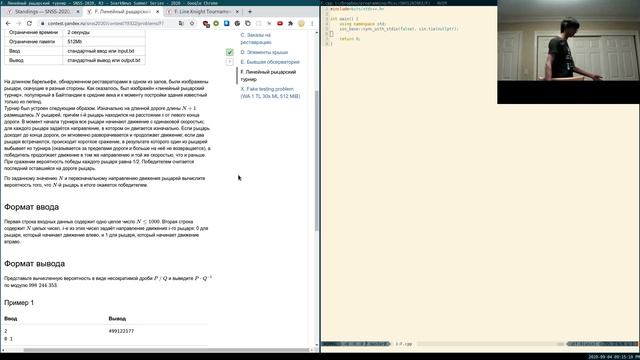The height and width of the screenshot is (360, 640).
Task: Open problem F. Линейный рыцарский турнир
Action: tap(268, 76)
